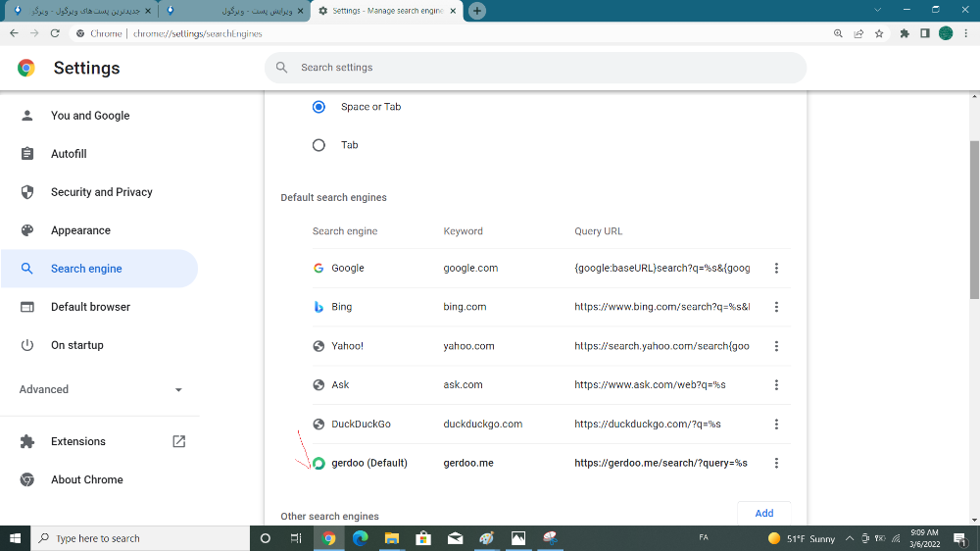Reload the settings page
This screenshot has height=551, width=980.
coord(55,33)
